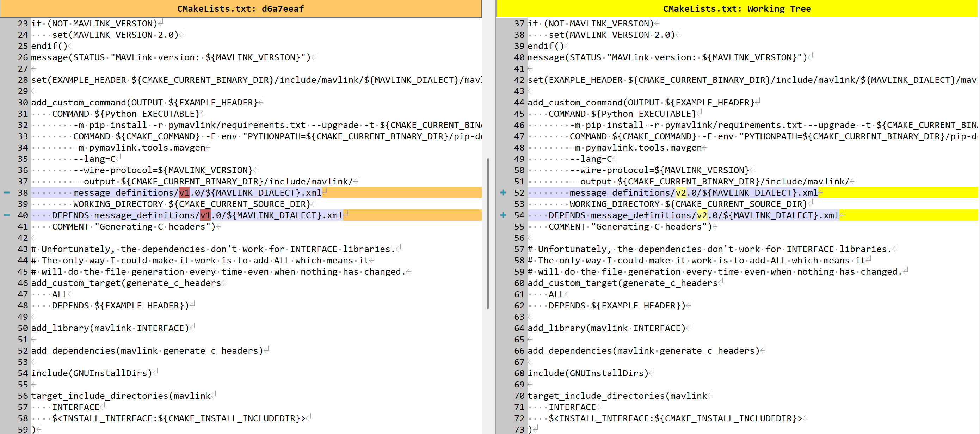
Task: Click the red-highlighted v1 on line 38
Action: [x=184, y=192]
